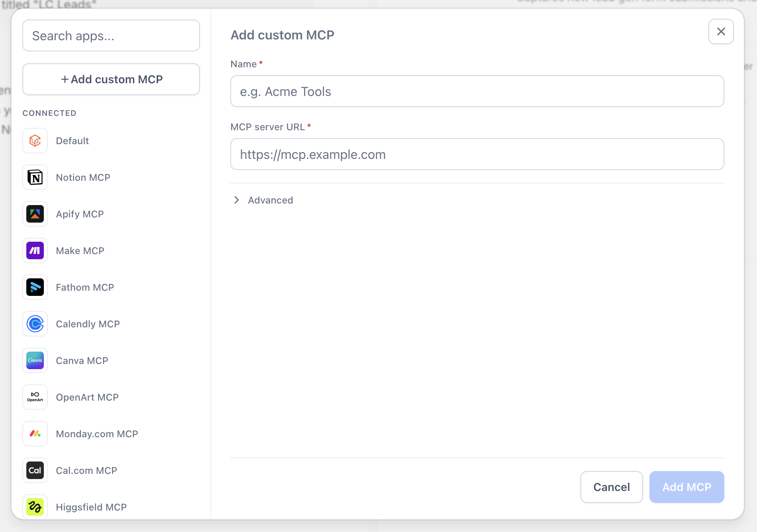Click the Advanced label
Screen dimensions: 757x532
pyautogui.click(x=271, y=200)
